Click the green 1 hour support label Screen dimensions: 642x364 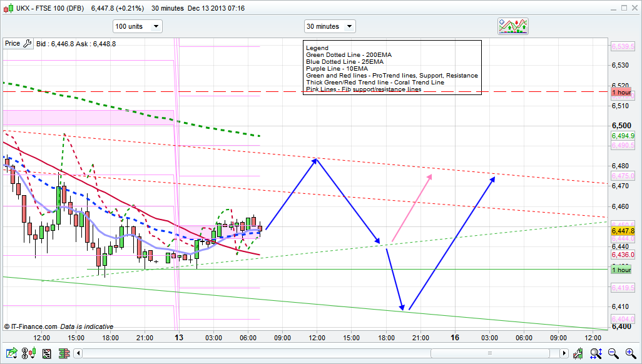(x=621, y=270)
